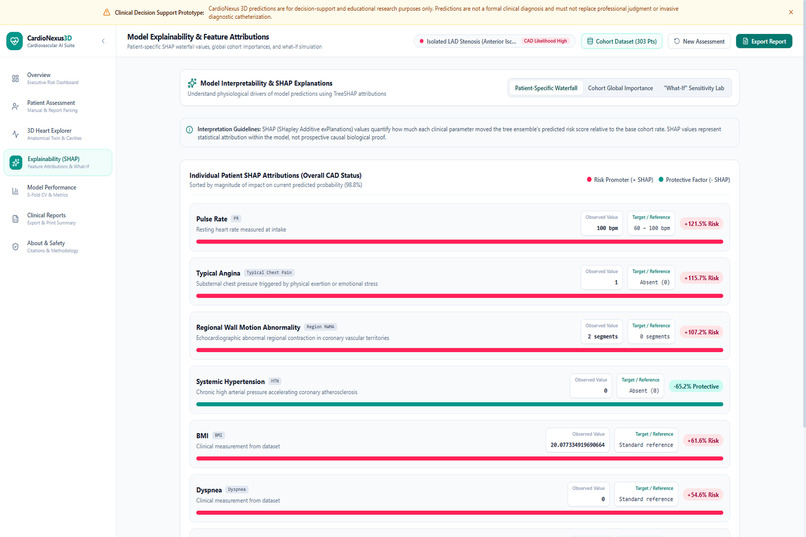
Task: Click the 2 segments observed value
Action: click(601, 331)
